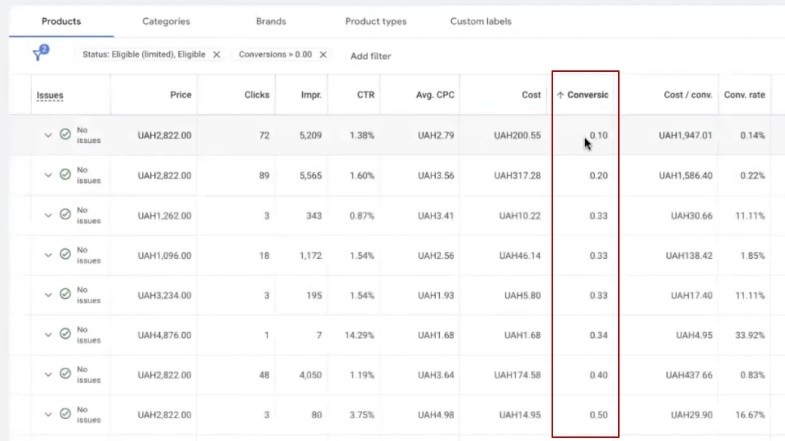Switch to the Categories tab
The image size is (785, 441).
point(166,21)
